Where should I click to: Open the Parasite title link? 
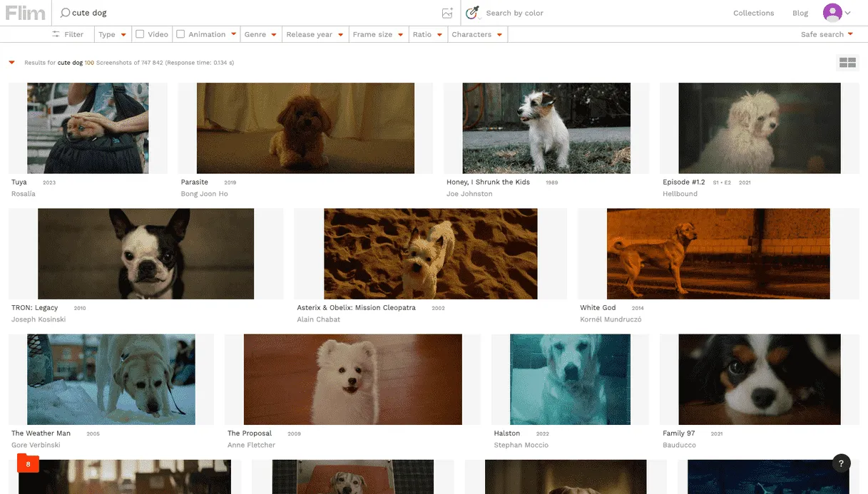195,182
